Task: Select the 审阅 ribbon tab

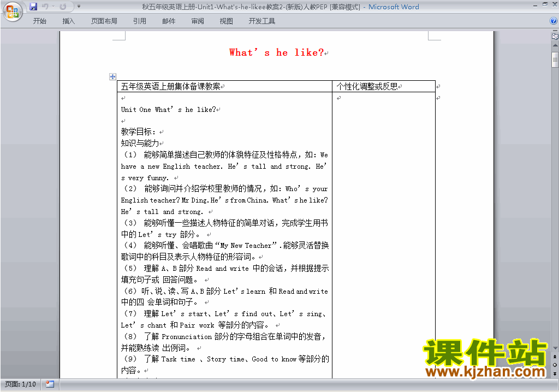Action: (x=198, y=21)
